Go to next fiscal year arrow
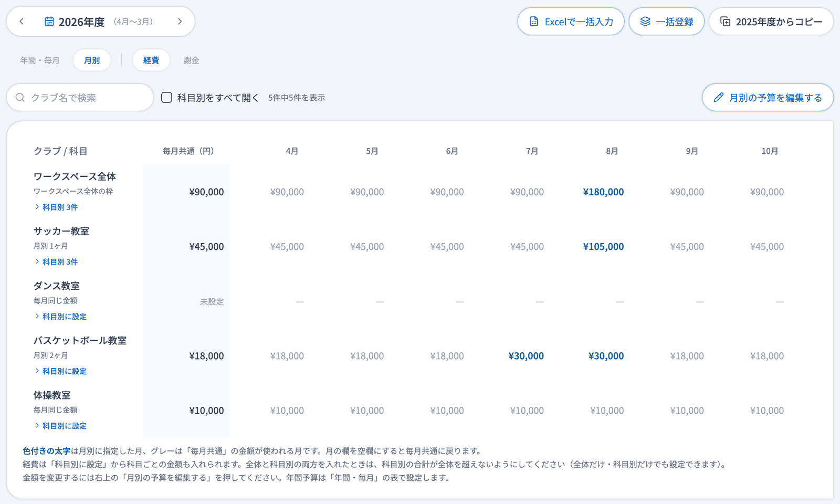 pos(180,22)
